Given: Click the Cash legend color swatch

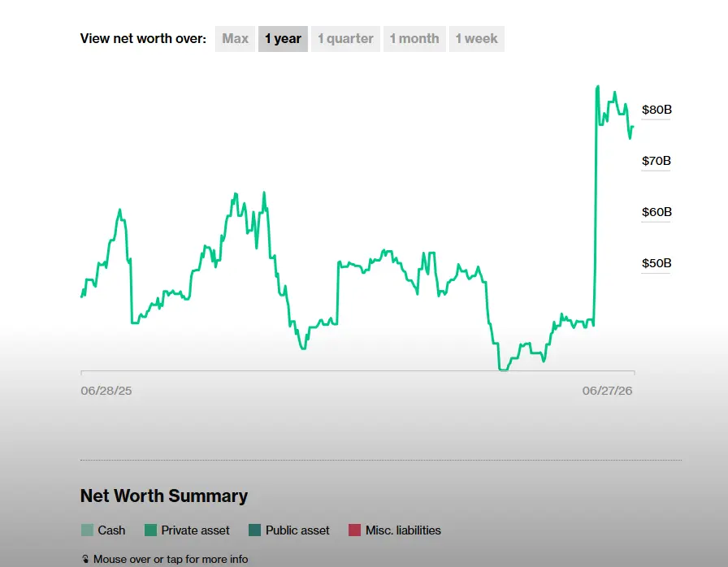Looking at the screenshot, I should tap(87, 530).
